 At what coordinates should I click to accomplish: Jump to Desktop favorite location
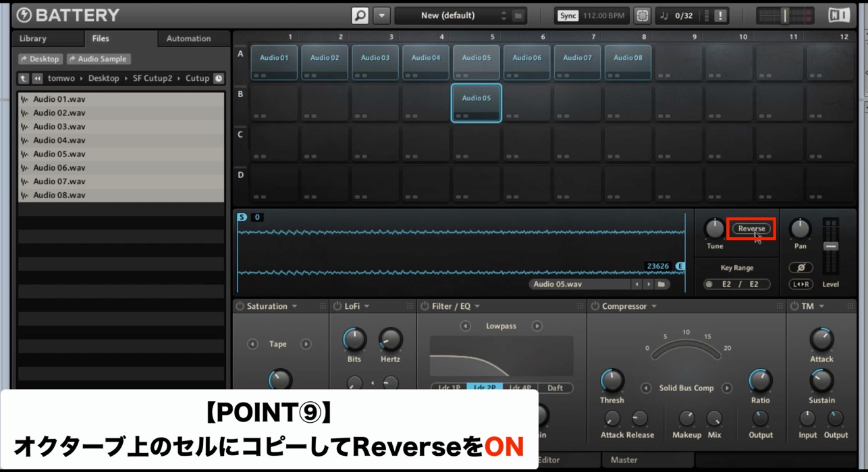click(x=40, y=59)
